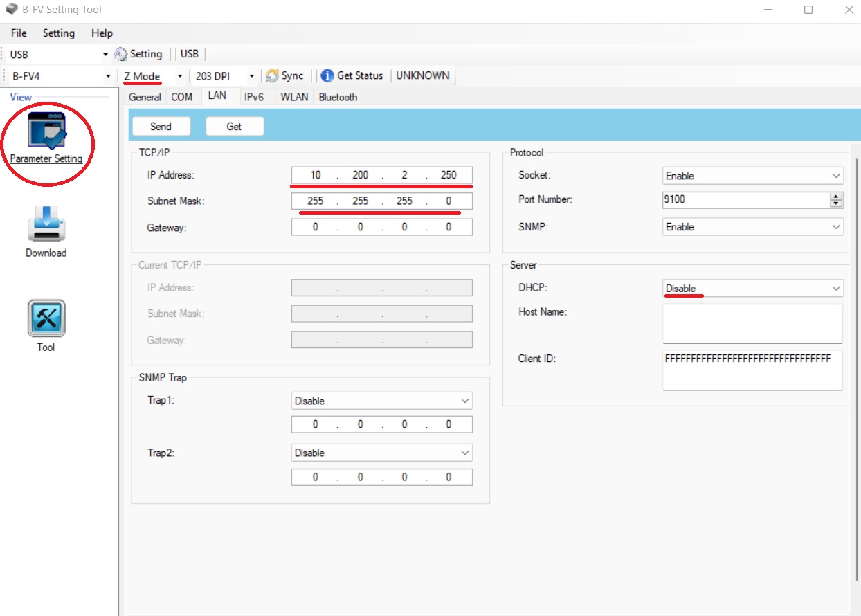Screen dimensions: 861x616
Task: Open the Z Mode dropdown arrow
Action: 180,76
